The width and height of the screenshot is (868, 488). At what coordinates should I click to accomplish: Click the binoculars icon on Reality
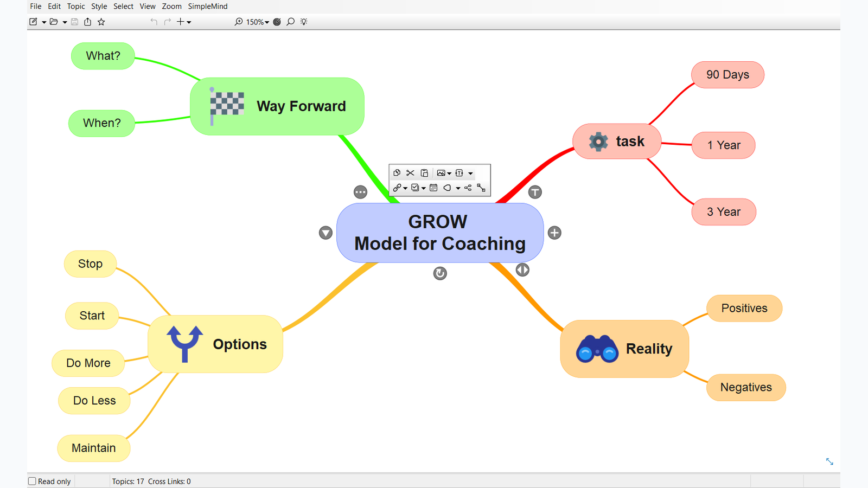pyautogui.click(x=597, y=349)
